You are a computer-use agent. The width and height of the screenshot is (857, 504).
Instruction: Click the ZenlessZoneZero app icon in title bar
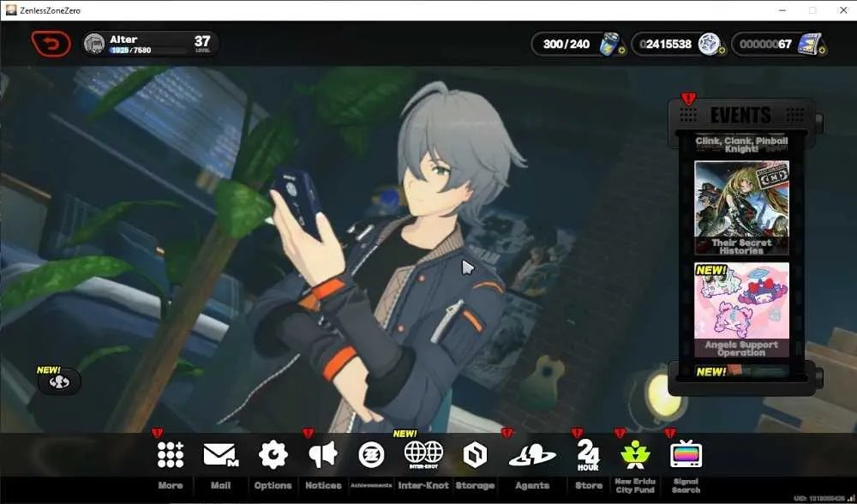pos(11,9)
